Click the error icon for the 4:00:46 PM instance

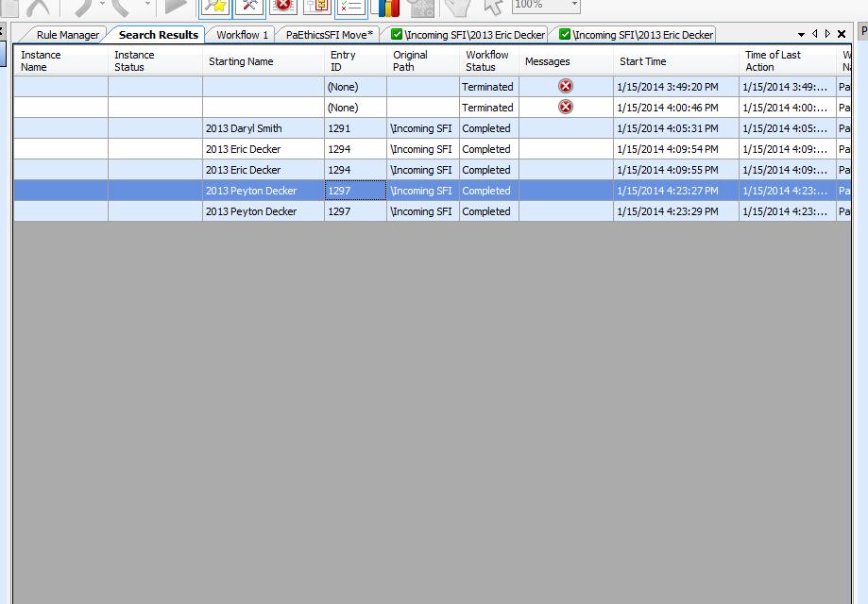tap(565, 107)
